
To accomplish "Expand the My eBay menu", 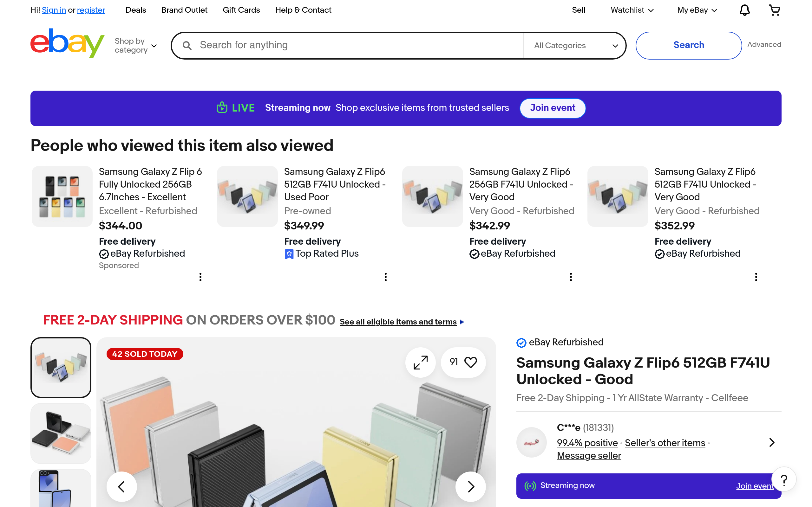I will pos(697,10).
